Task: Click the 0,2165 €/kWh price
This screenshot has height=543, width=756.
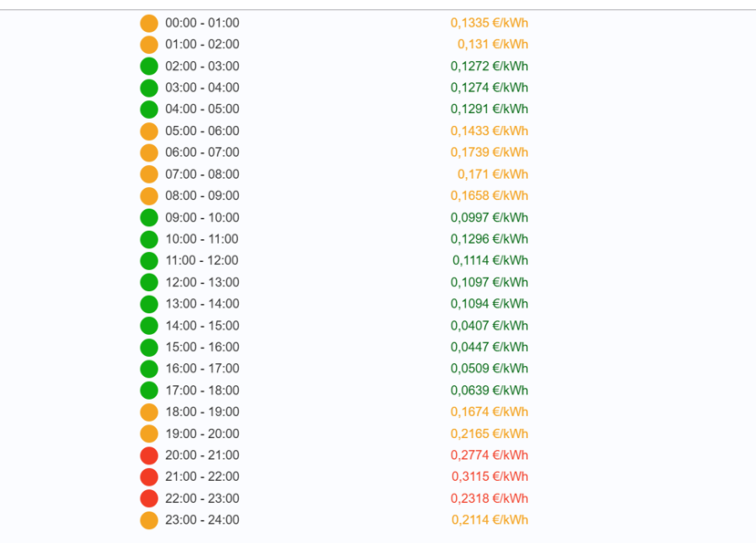Action: tap(489, 433)
